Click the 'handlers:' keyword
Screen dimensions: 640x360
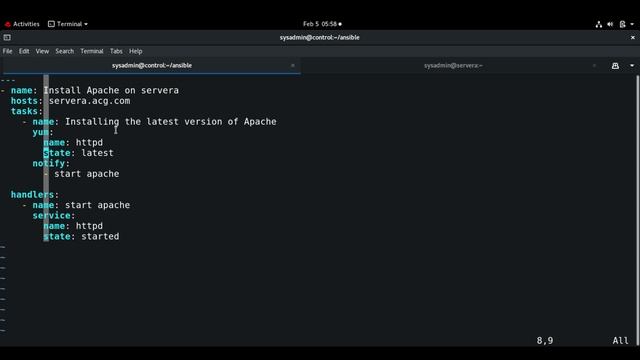point(35,195)
